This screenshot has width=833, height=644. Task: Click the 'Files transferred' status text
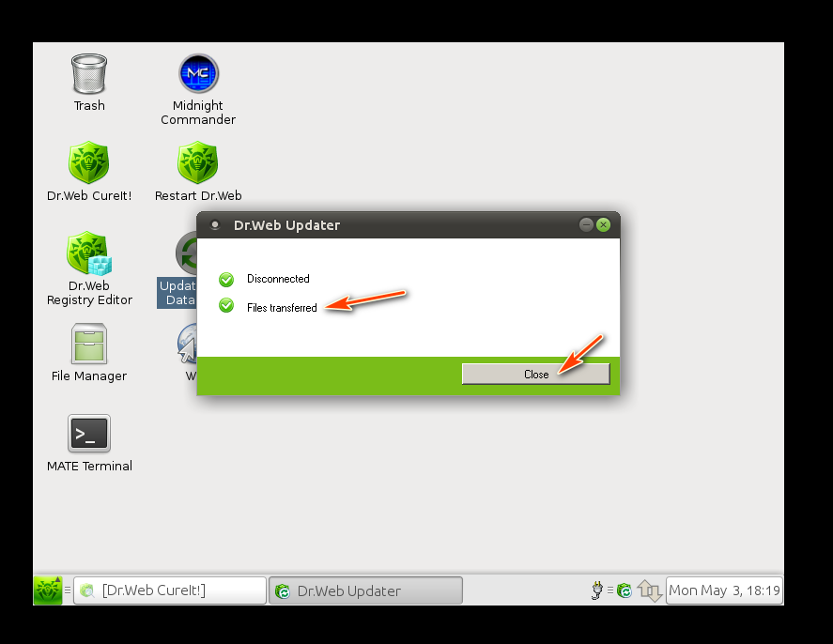tap(282, 307)
